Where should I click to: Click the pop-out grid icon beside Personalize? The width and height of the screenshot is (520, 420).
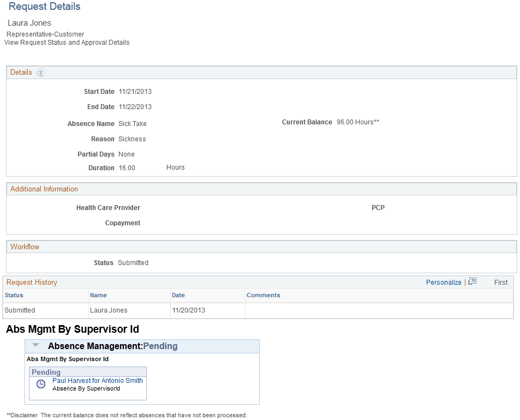pyautogui.click(x=471, y=281)
